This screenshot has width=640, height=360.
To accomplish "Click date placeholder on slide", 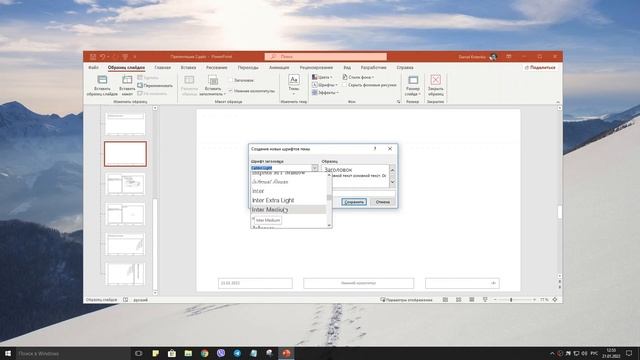I will 255,283.
